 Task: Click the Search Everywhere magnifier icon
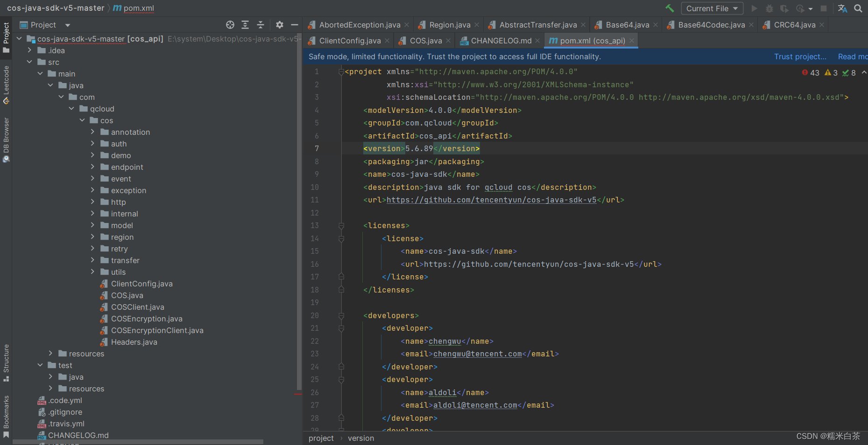tap(858, 8)
